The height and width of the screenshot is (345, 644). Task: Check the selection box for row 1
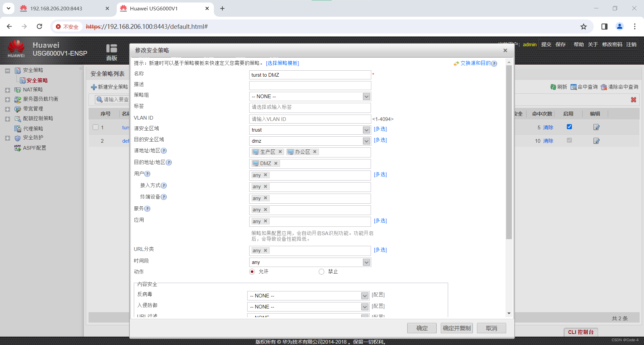[96, 127]
